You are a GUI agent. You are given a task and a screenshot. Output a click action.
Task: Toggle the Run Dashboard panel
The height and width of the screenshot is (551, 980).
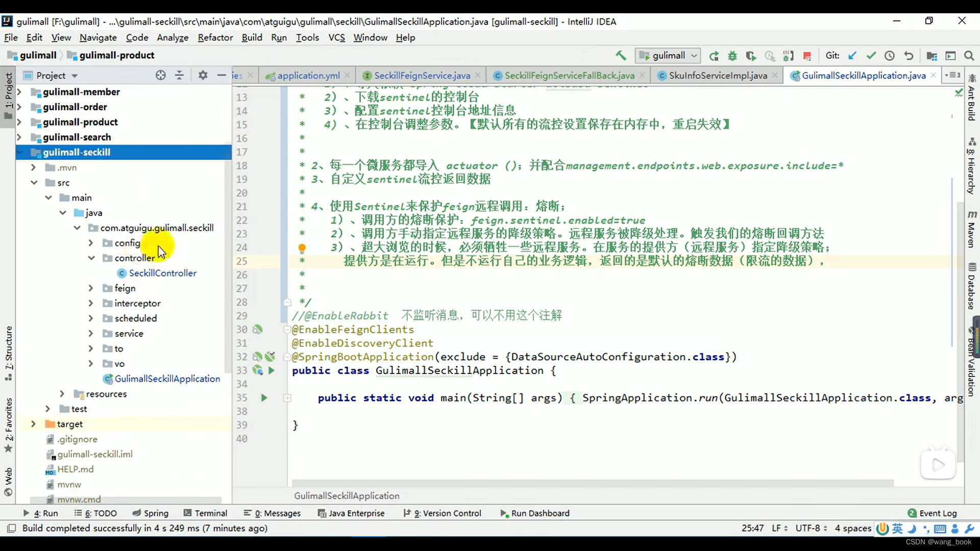535,513
